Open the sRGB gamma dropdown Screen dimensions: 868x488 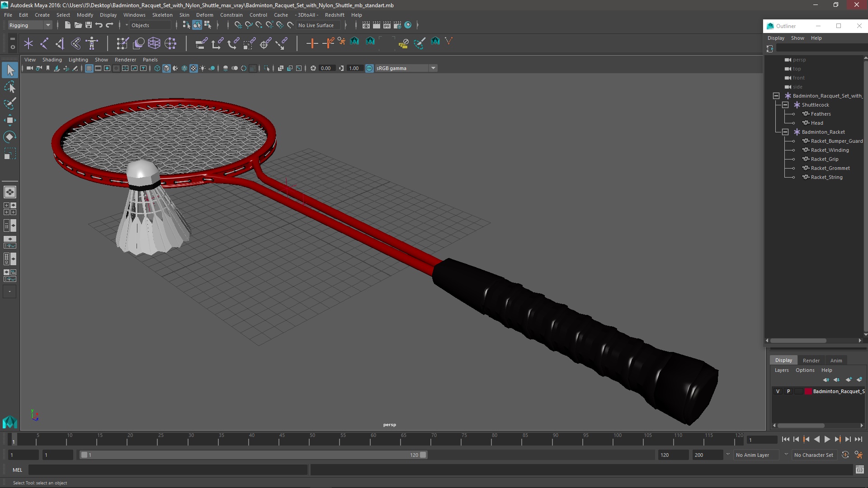(406, 68)
